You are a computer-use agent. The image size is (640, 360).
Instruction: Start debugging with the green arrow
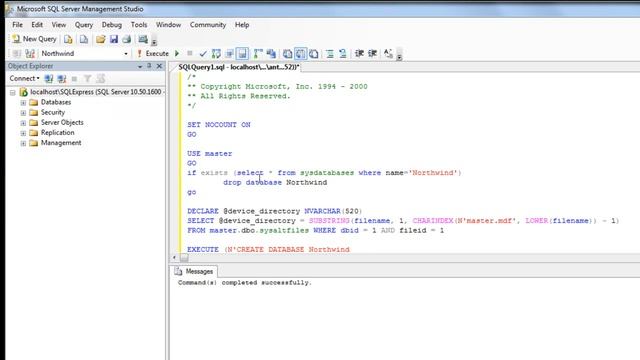pyautogui.click(x=177, y=53)
